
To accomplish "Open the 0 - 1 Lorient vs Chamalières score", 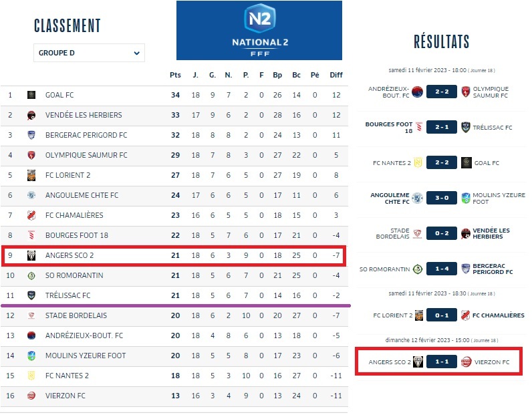I will 442,315.
